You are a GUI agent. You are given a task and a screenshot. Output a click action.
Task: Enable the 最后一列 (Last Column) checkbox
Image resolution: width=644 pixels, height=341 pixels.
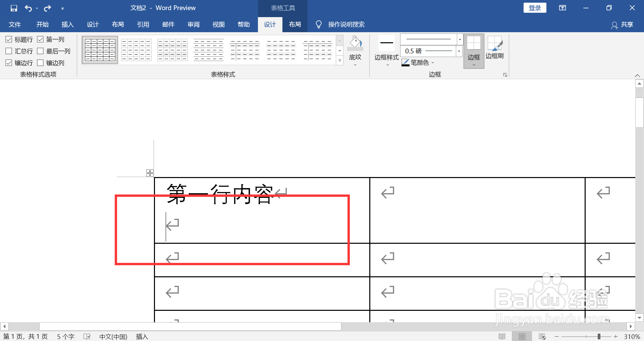click(41, 51)
